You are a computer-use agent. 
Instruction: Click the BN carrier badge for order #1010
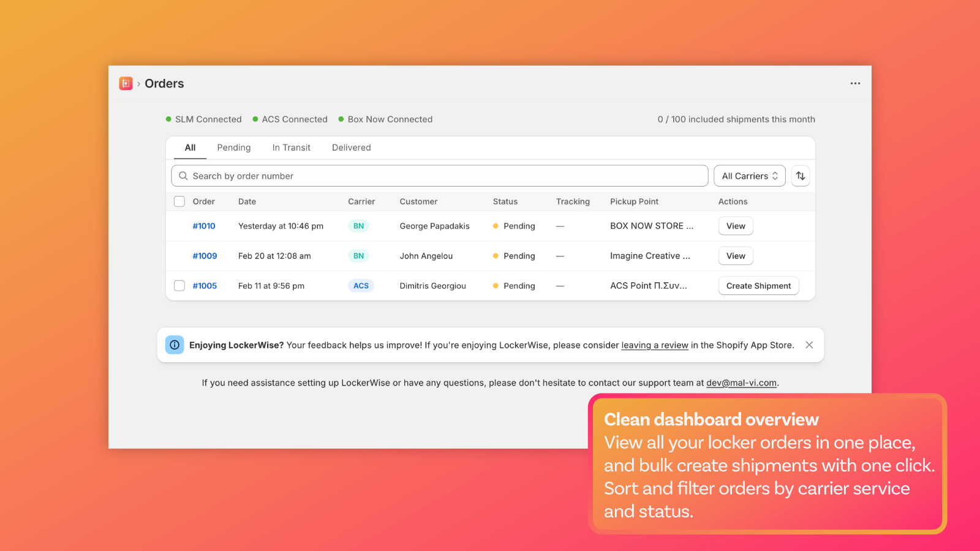pos(358,226)
